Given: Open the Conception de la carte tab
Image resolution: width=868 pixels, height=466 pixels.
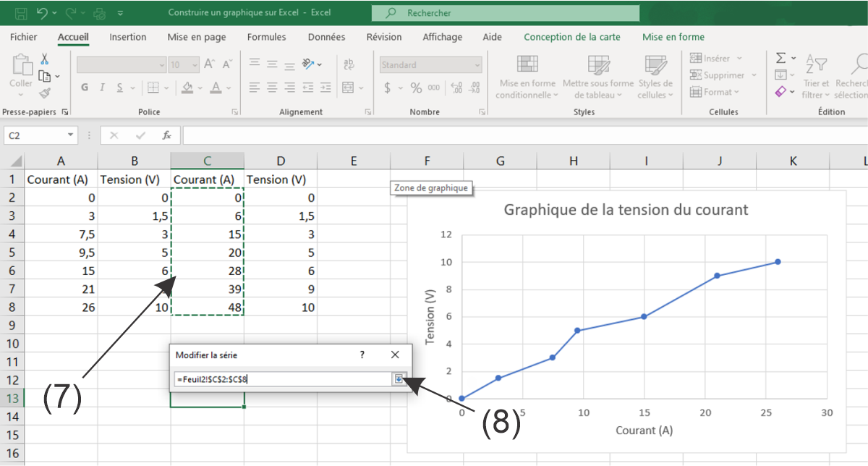Looking at the screenshot, I should pos(571,37).
